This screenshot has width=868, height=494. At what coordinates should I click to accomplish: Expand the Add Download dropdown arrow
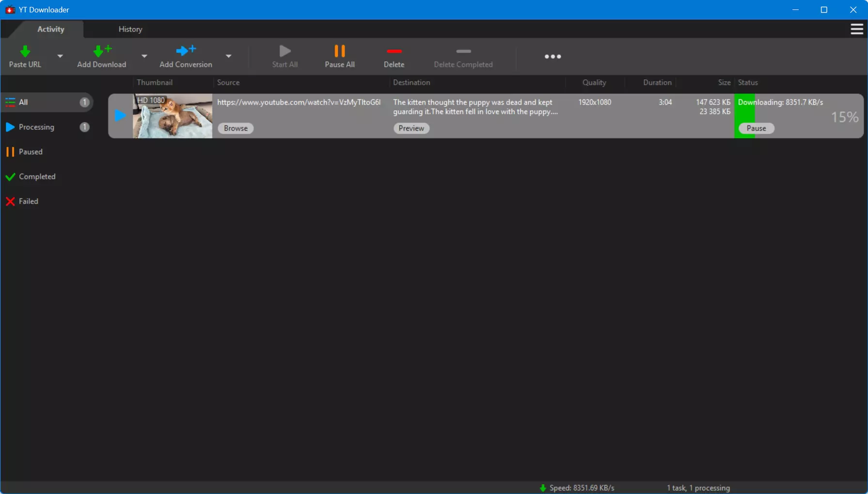[x=144, y=56]
